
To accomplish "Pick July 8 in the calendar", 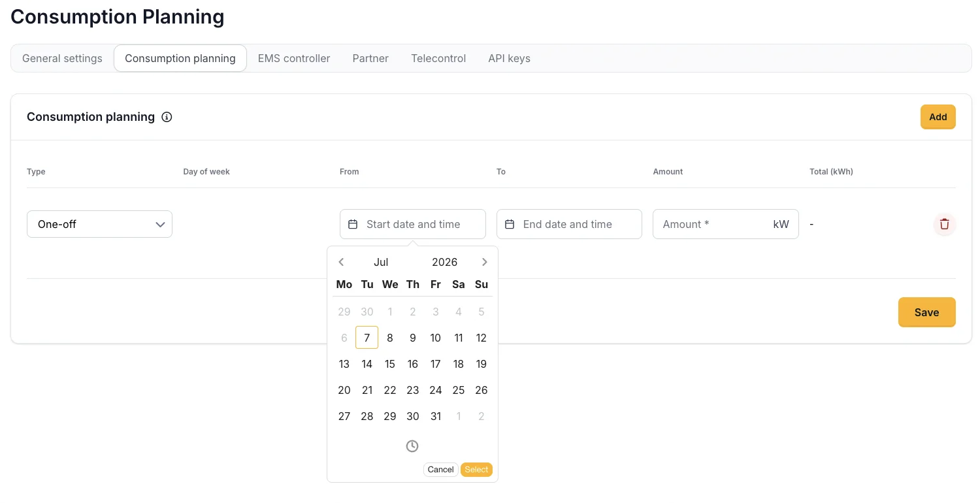I will (x=390, y=338).
